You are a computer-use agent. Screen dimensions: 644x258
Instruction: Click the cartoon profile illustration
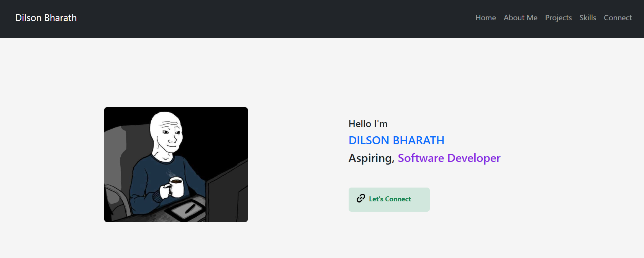tap(176, 165)
